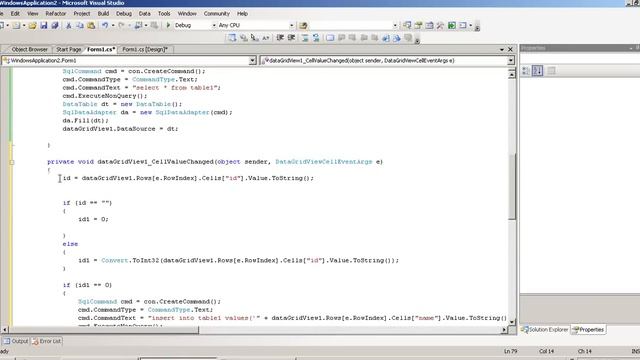
Task: Open Properties Window toolbar icon
Action: (418, 25)
